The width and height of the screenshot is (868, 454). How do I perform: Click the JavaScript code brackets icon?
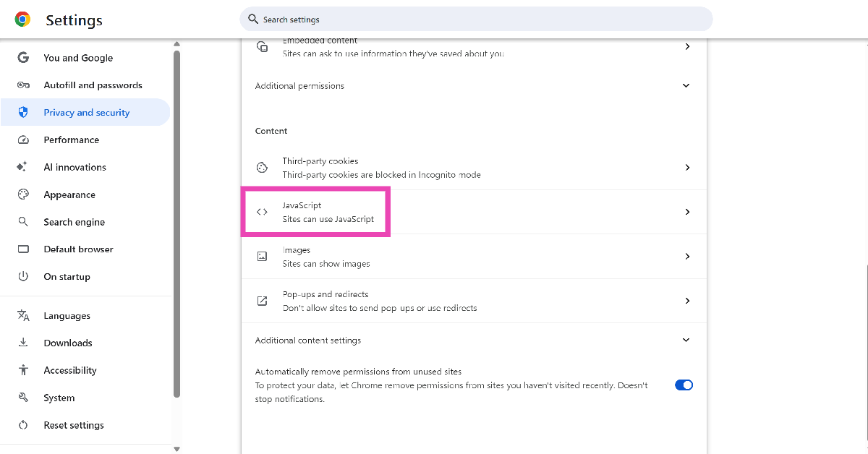pyautogui.click(x=262, y=212)
